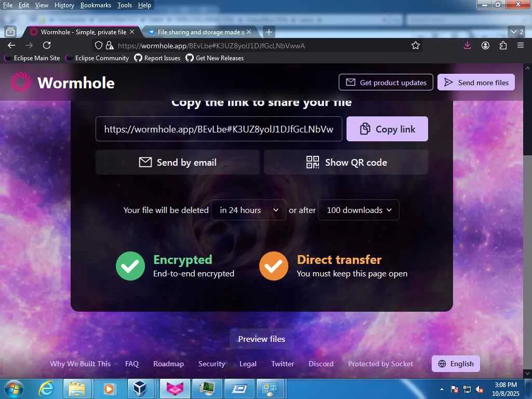Click Get product updates button

tap(386, 82)
